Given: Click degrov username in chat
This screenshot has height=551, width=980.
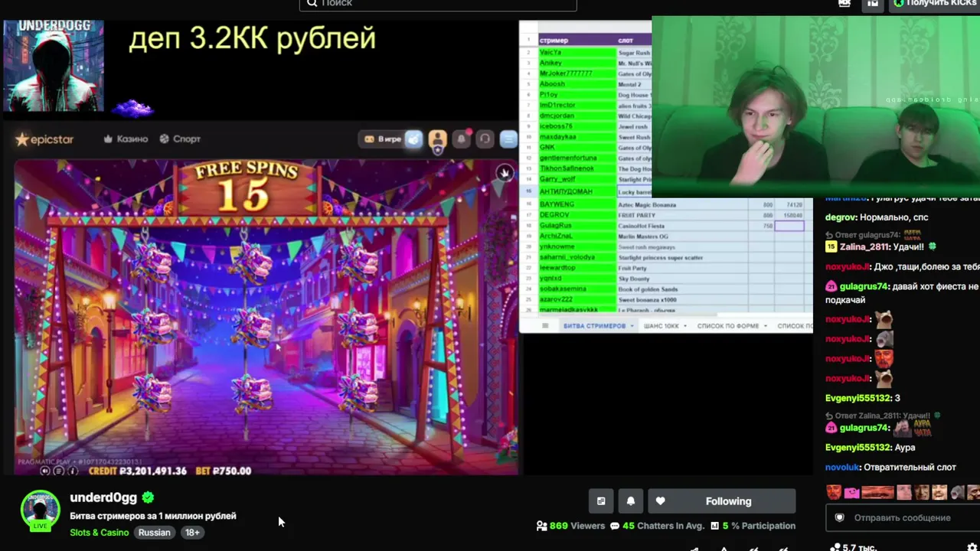Looking at the screenshot, I should (x=841, y=217).
